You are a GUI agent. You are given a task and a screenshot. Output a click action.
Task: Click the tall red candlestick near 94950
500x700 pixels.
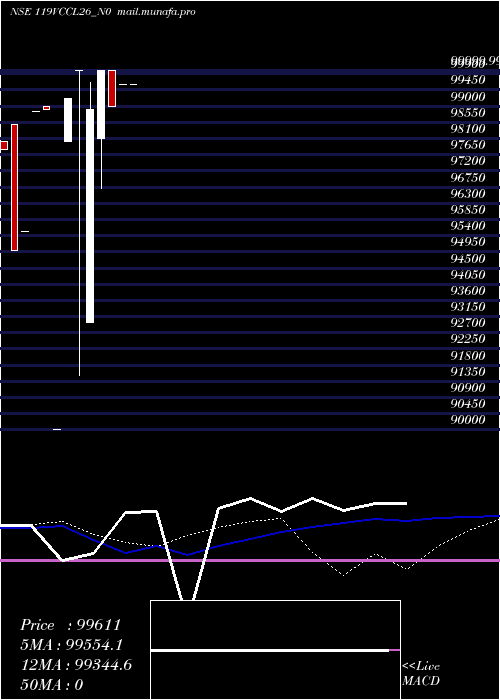pos(14,188)
